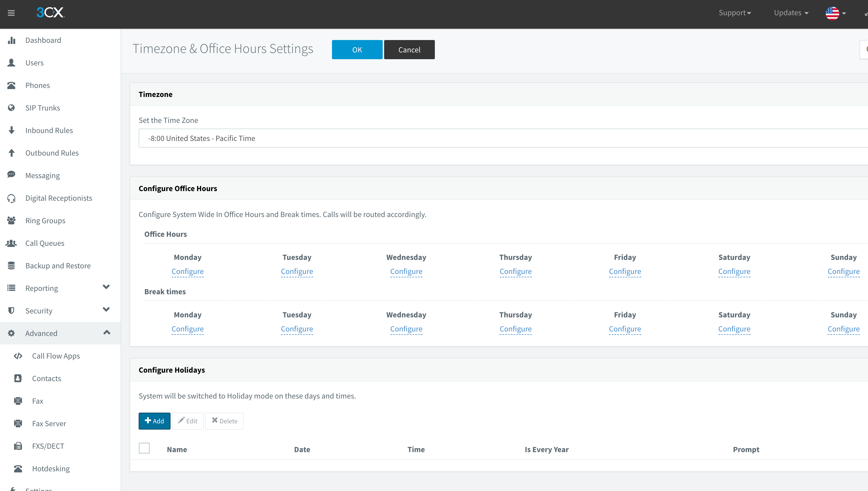Configure Monday office hours
This screenshot has width=868, height=491.
[x=187, y=271]
